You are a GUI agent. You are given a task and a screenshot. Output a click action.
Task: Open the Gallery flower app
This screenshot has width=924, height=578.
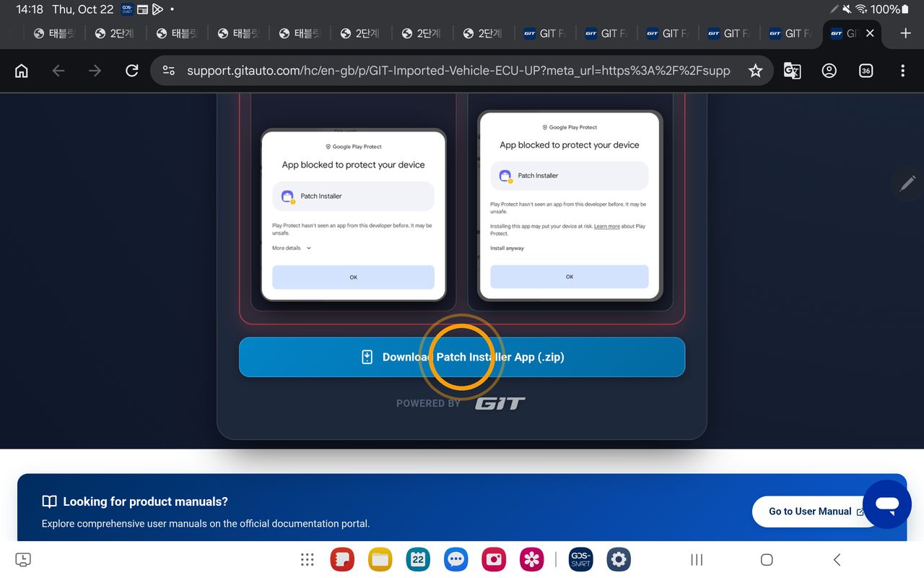pyautogui.click(x=532, y=559)
